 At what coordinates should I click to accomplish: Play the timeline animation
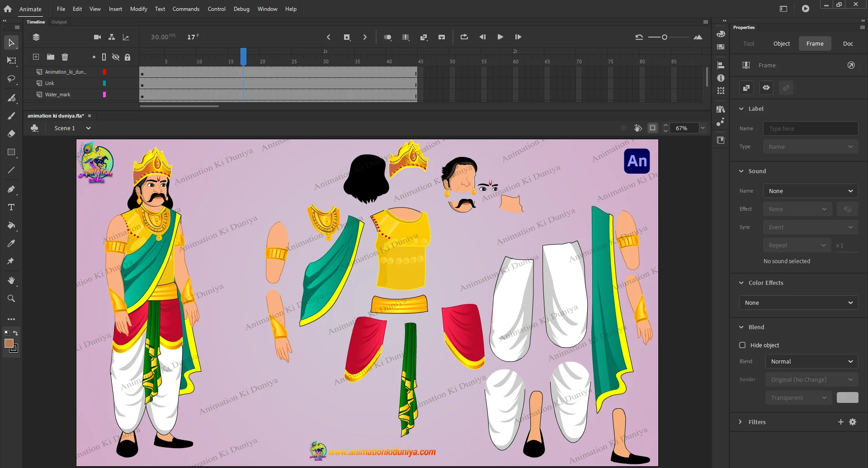pos(500,37)
